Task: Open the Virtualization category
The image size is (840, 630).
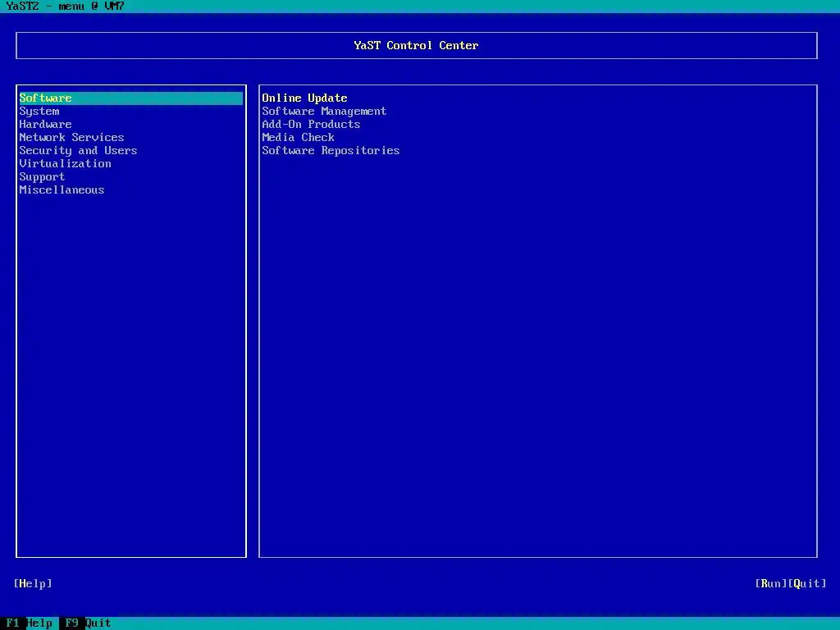Action: (66, 164)
